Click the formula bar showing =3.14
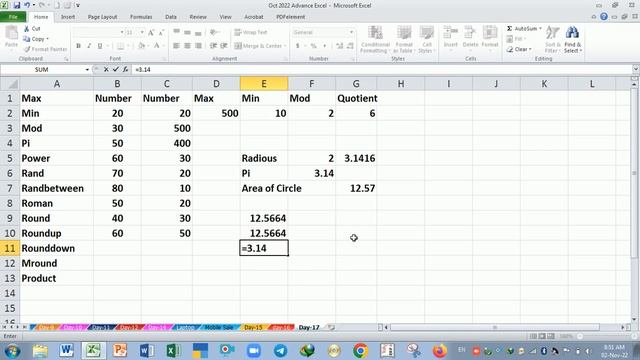Screen dimensions: 640x360 382,69
